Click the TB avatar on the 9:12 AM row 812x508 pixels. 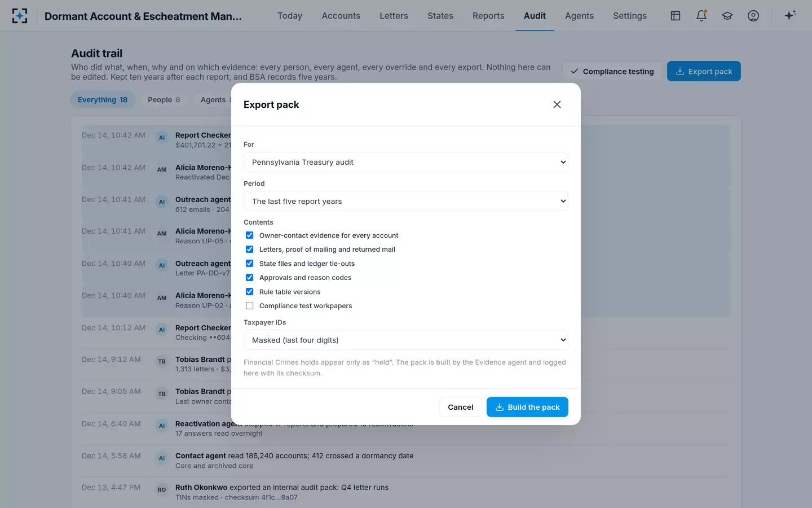(162, 362)
